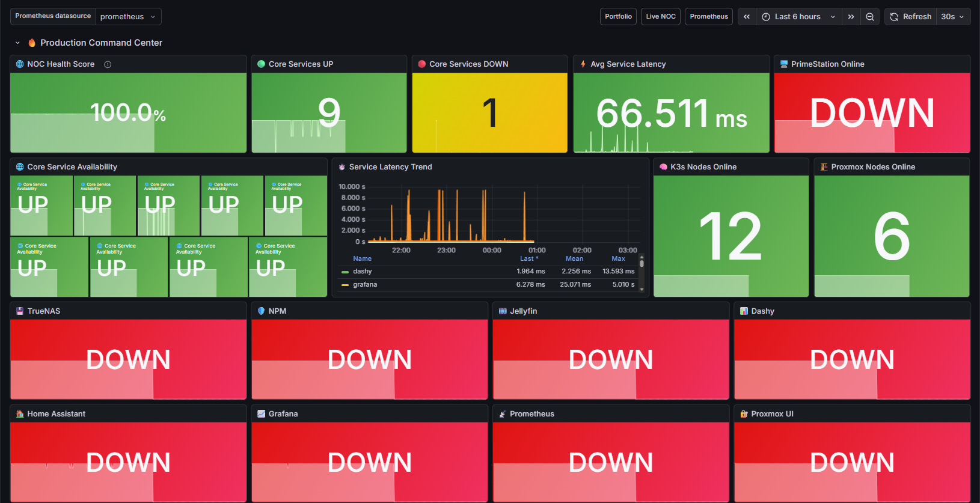
Task: Open the Core Services DOWN panel title menu
Action: [469, 64]
